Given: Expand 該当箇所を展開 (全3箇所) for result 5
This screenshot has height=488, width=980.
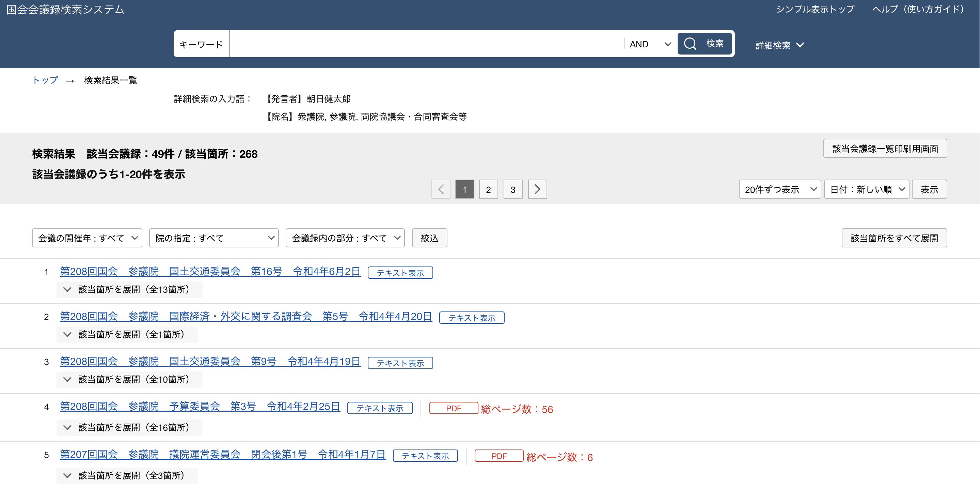Looking at the screenshot, I should pos(127,475).
